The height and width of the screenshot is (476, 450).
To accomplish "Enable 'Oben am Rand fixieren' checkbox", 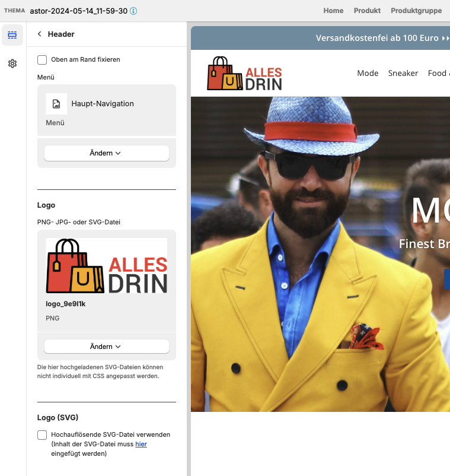I will (x=42, y=60).
